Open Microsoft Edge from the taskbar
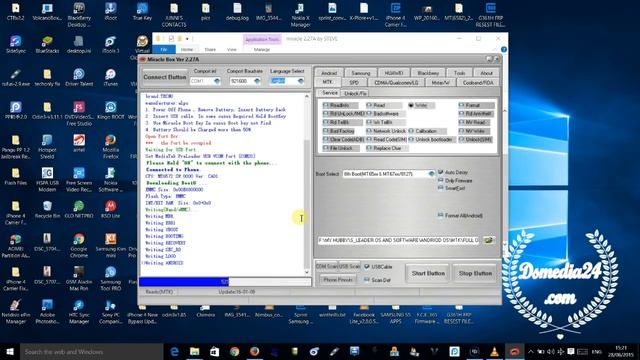Image resolution: width=640 pixels, height=360 pixels. pyautogui.click(x=174, y=351)
